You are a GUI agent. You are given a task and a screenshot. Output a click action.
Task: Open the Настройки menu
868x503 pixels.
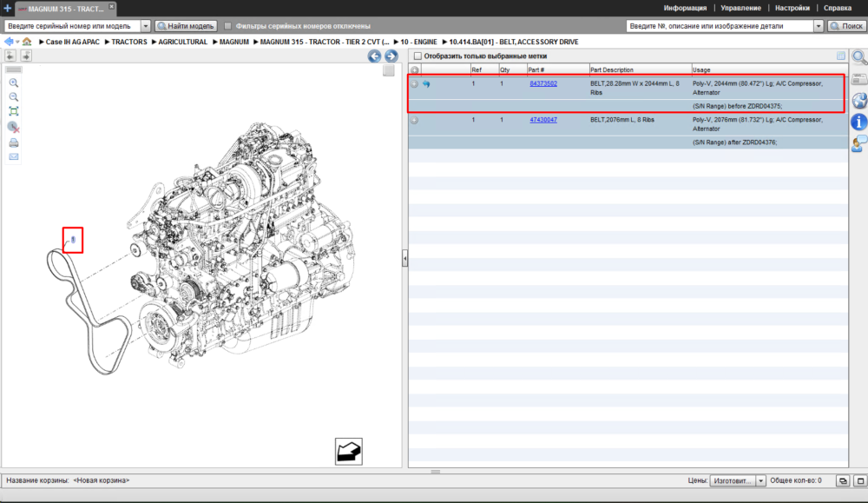[x=792, y=9]
